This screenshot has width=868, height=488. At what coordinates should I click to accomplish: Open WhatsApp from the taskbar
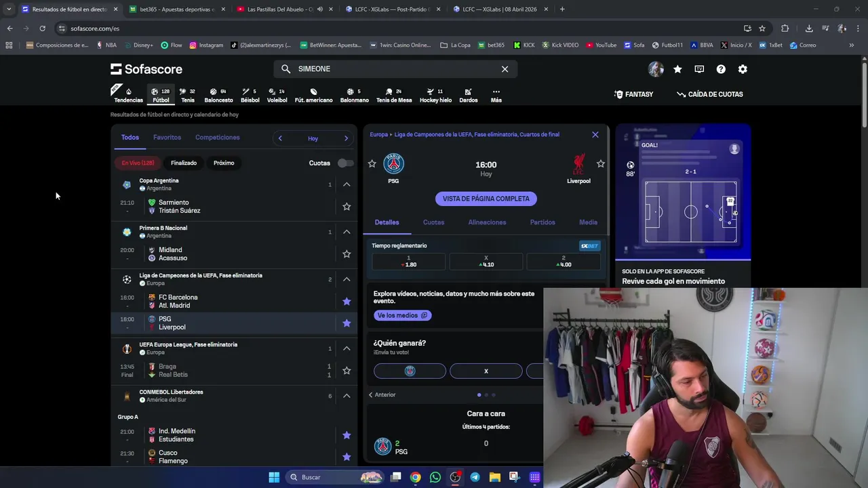435,477
